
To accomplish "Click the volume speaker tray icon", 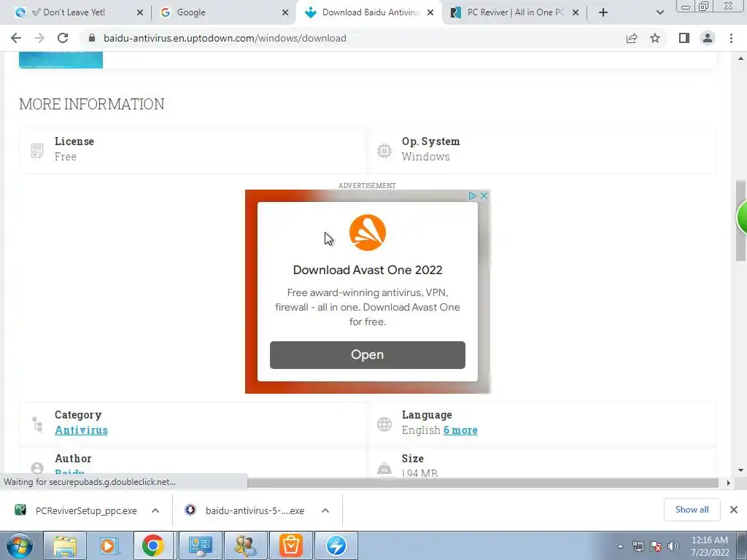I will 673,546.
